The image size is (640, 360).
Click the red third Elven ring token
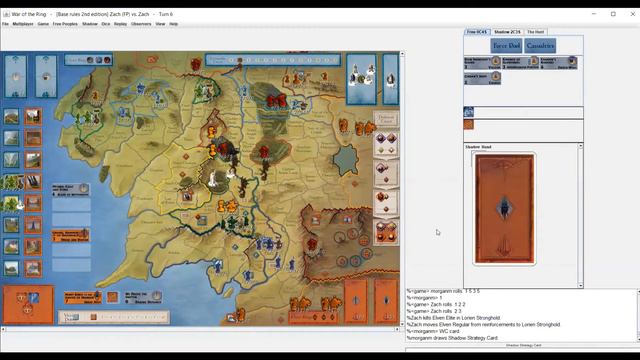pos(107,60)
